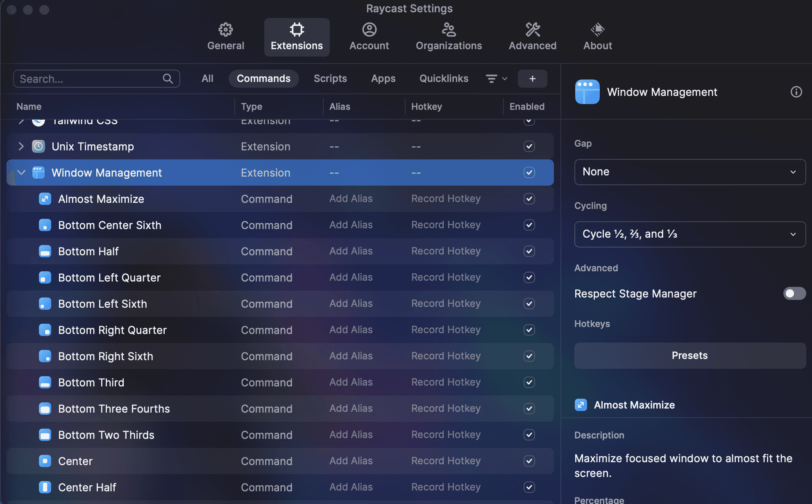Viewport: 812px width, 504px height.
Task: Record Hotkey for Bottom Two Thirds
Action: tap(446, 435)
